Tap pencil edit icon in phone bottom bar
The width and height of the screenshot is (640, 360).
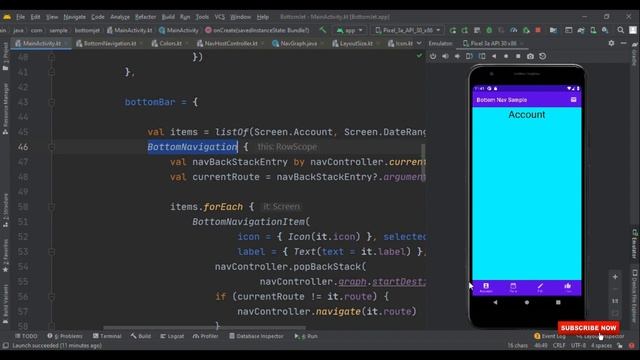(540, 287)
